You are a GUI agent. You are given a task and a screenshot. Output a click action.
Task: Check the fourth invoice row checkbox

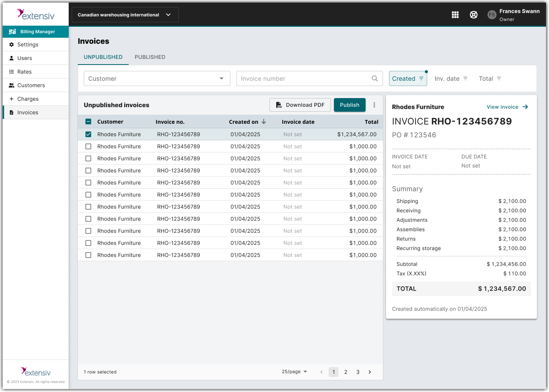[x=88, y=171]
